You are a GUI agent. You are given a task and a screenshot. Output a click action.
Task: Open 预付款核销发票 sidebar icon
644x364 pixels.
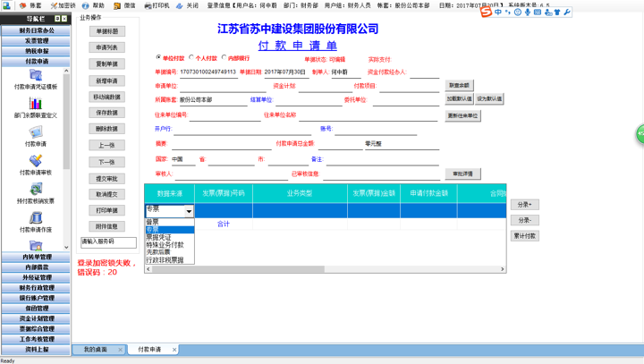(36, 189)
